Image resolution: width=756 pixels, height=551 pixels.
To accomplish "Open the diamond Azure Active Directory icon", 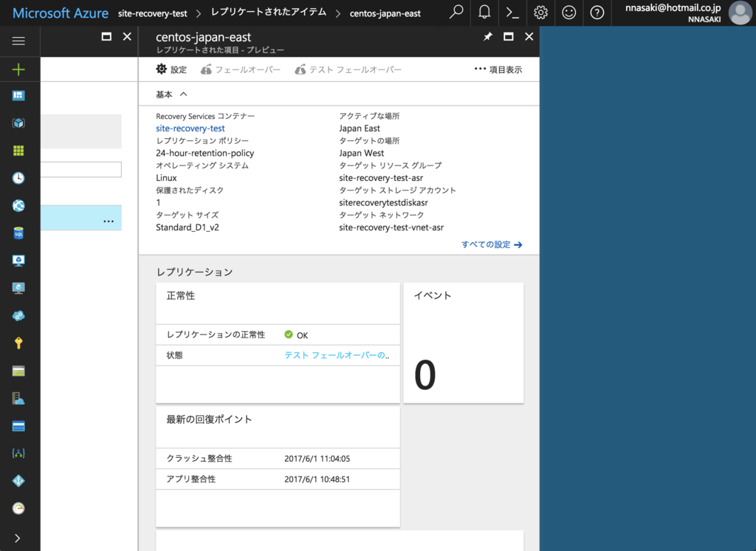I will pyautogui.click(x=18, y=481).
